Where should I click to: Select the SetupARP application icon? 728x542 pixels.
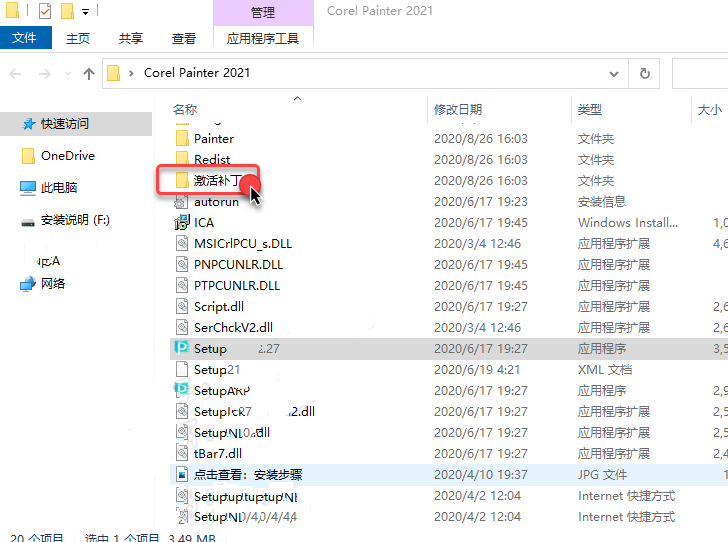tap(182, 389)
